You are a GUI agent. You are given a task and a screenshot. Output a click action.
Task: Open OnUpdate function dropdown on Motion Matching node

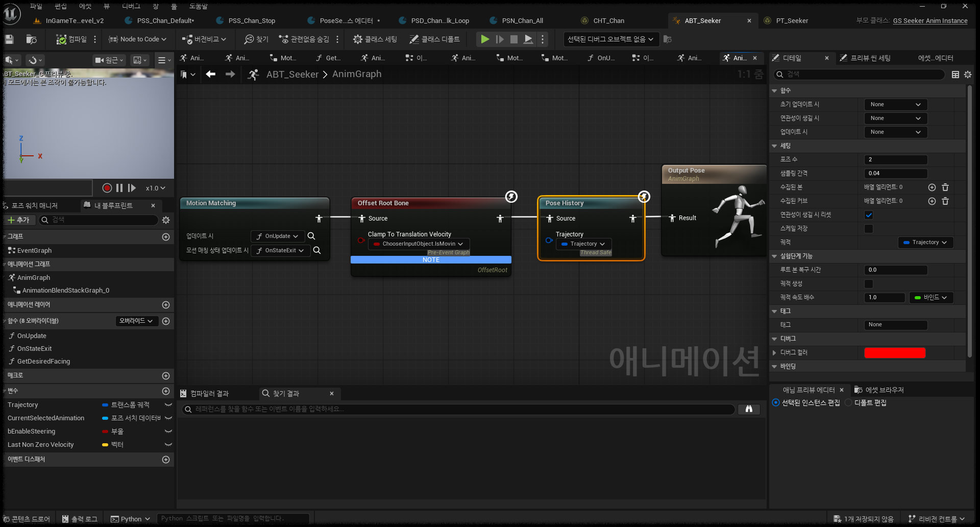click(x=278, y=236)
